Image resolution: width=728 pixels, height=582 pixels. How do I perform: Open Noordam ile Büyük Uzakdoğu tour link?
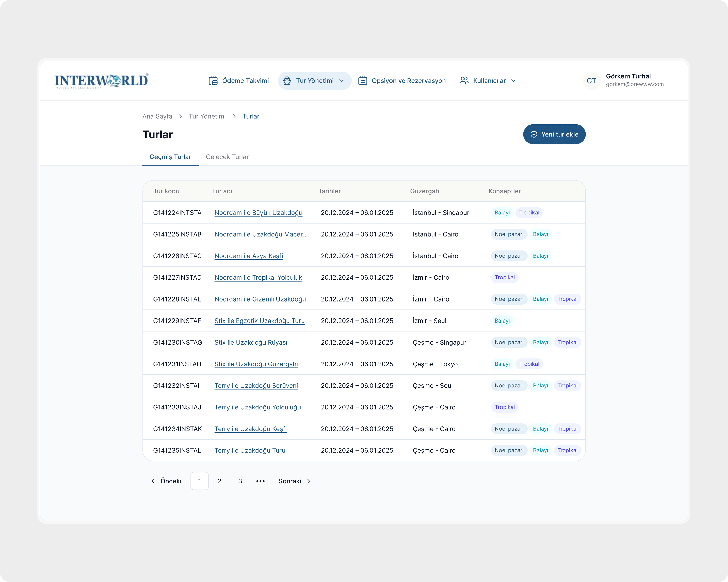tap(258, 213)
